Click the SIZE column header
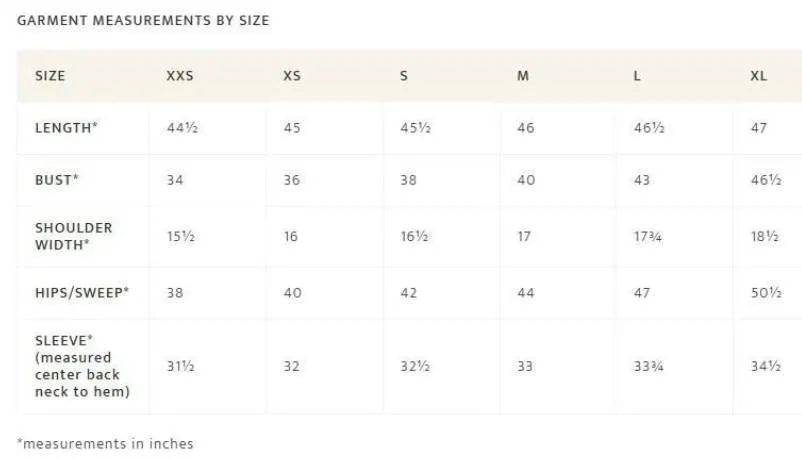The image size is (802, 459). click(50, 76)
